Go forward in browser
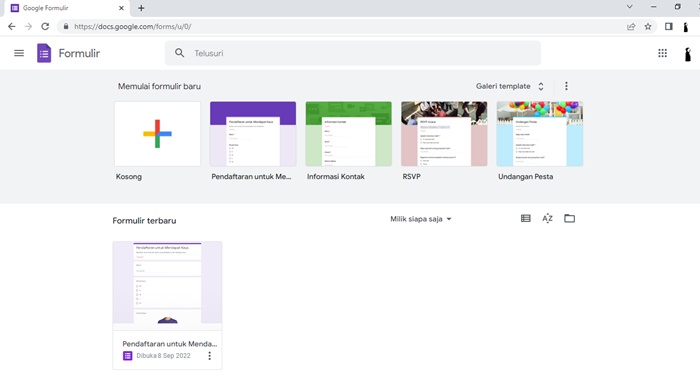 28,26
